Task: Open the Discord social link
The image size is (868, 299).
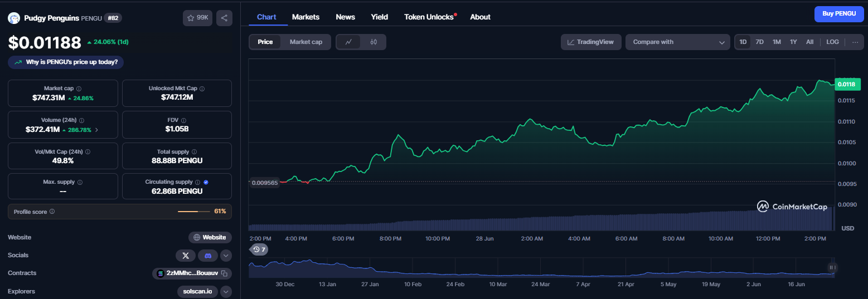Action: tap(208, 256)
